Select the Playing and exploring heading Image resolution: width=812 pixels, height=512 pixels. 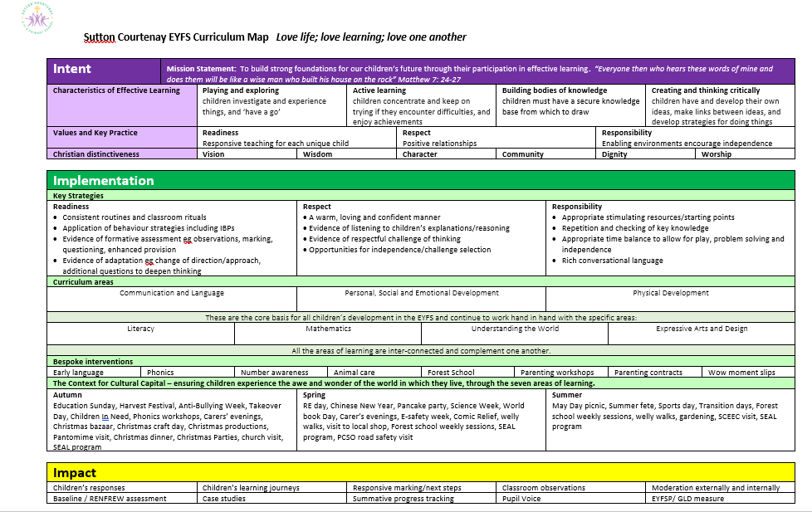241,90
